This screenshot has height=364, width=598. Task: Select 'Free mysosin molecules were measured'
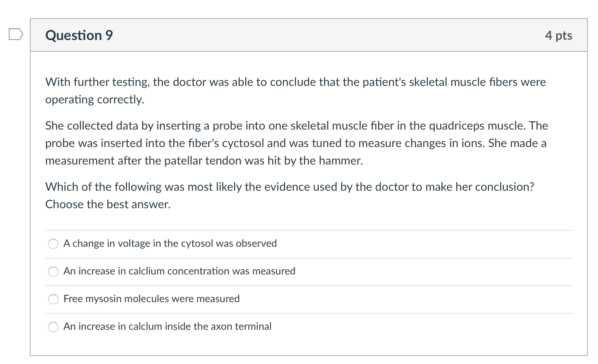[x=53, y=299]
